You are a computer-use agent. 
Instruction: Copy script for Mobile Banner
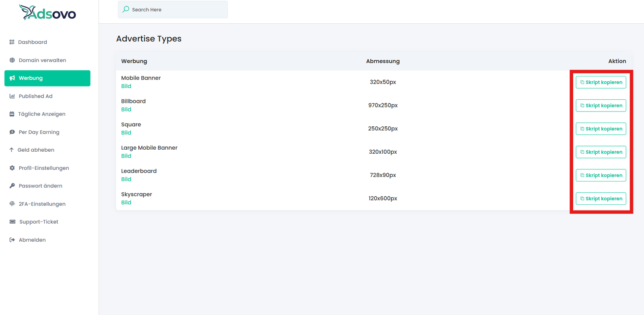click(x=601, y=82)
